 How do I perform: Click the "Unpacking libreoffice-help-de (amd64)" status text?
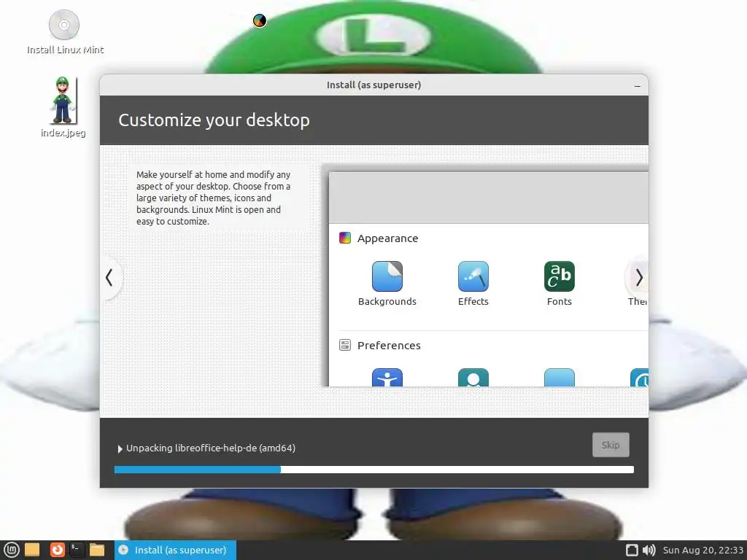[211, 448]
